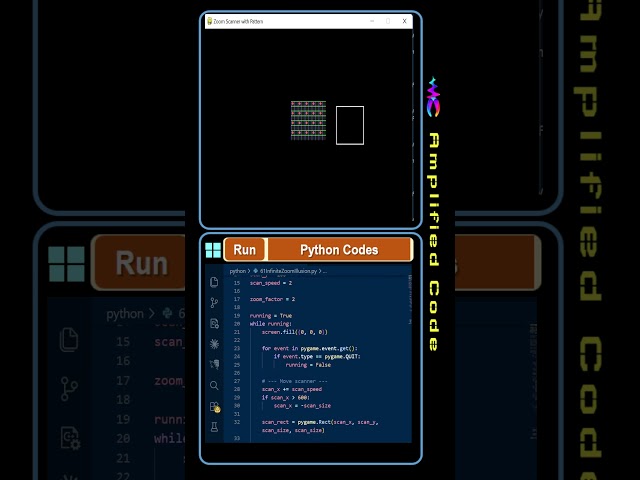Click the Python Codes banner
Screen dimensions: 640x480
[x=340, y=249]
